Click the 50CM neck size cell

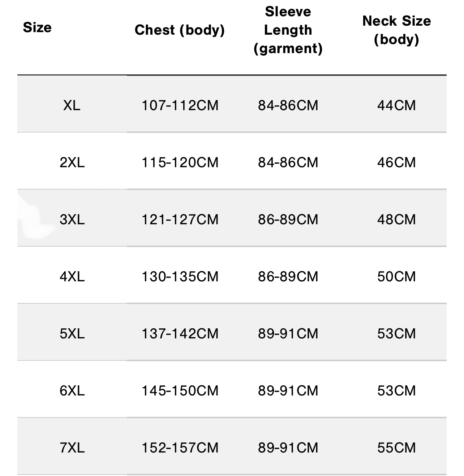[396, 277]
